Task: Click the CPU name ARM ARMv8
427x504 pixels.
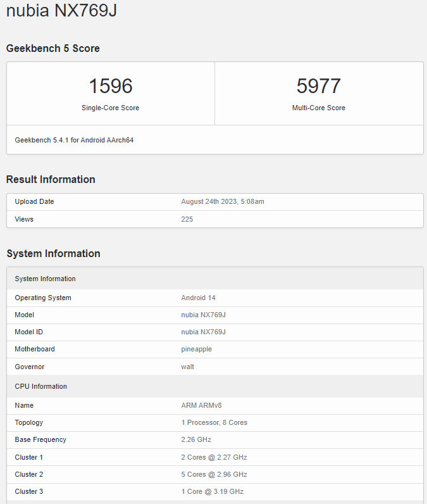Action: coord(200,405)
